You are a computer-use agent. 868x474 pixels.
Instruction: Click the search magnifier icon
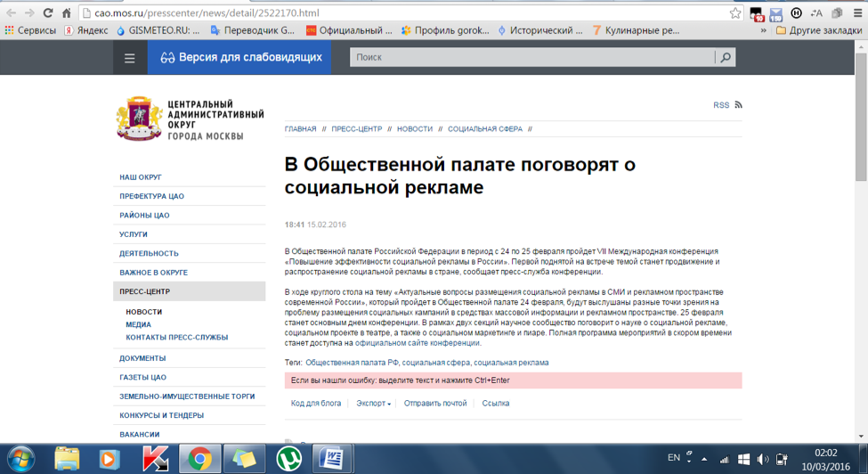(x=726, y=57)
